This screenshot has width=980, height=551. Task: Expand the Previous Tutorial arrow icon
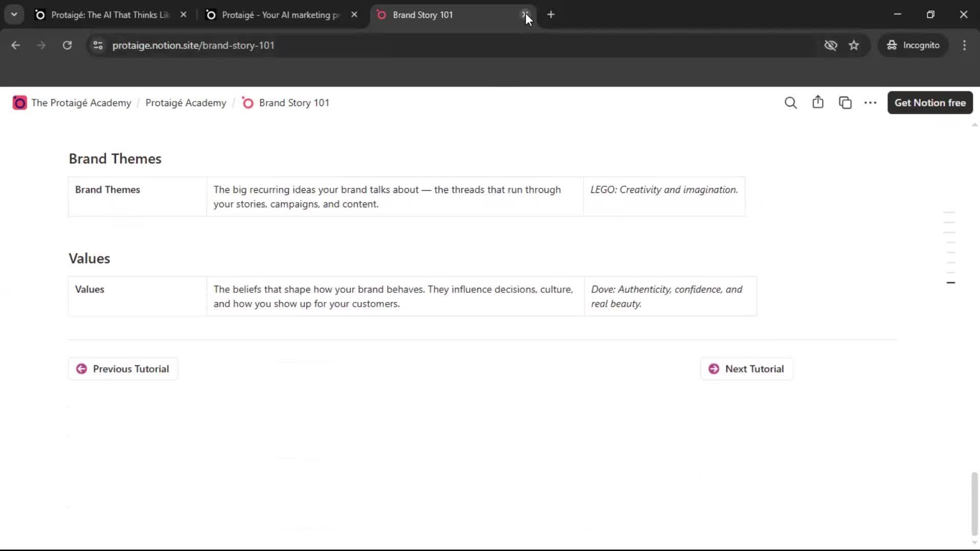[x=81, y=368]
